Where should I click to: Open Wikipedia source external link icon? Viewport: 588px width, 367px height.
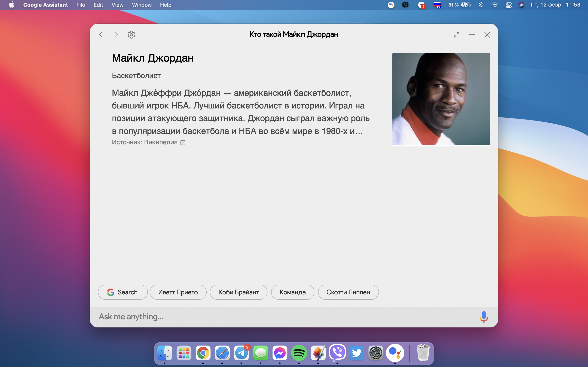click(x=183, y=143)
